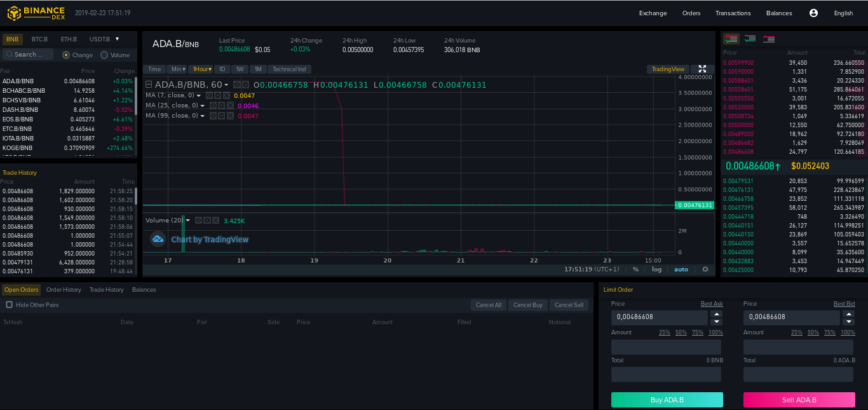Collapse the chart legend with minus box
This screenshot has height=410, width=868.
[x=149, y=85]
